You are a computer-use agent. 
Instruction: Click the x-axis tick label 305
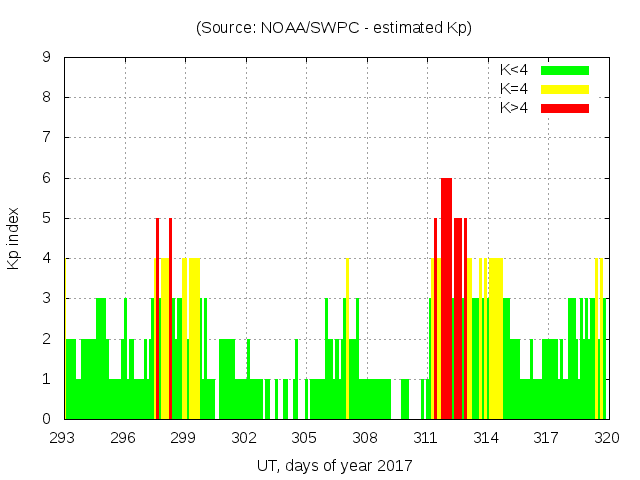pos(305,438)
